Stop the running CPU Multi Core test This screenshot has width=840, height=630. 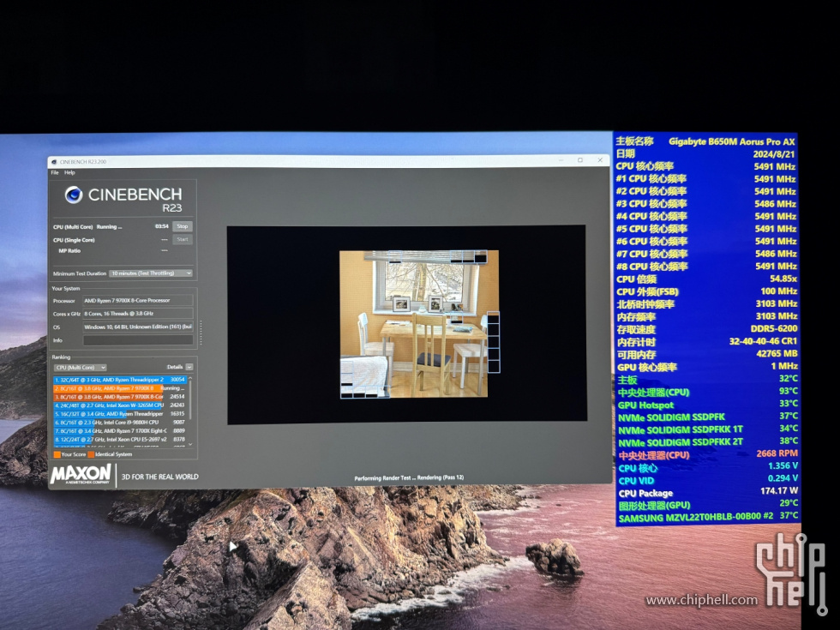pos(182,226)
